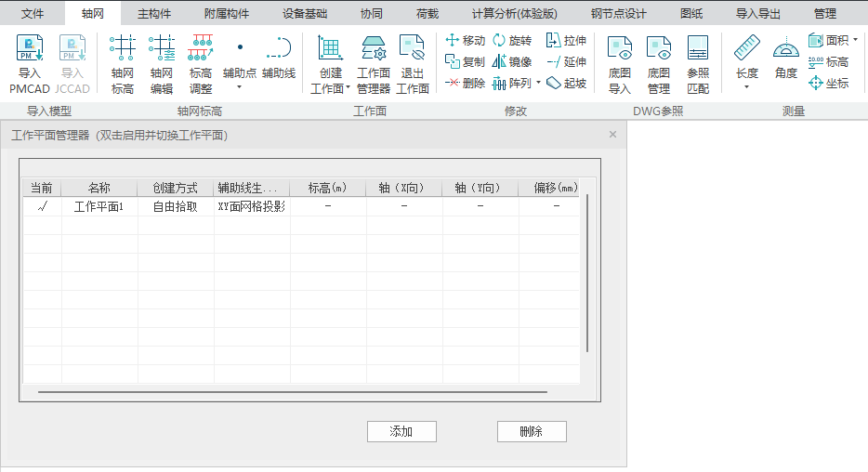Select the 移动 move tool
Image resolution: width=868 pixels, height=472 pixels.
tap(465, 40)
